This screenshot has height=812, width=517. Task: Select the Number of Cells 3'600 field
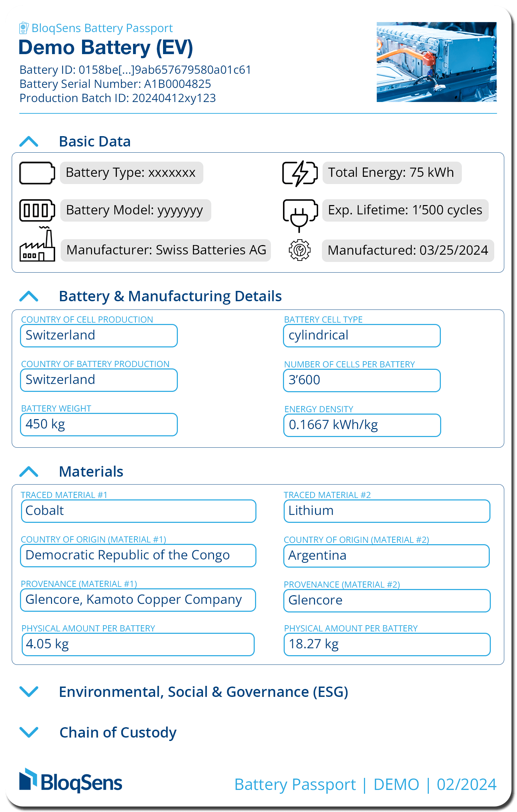362,380
